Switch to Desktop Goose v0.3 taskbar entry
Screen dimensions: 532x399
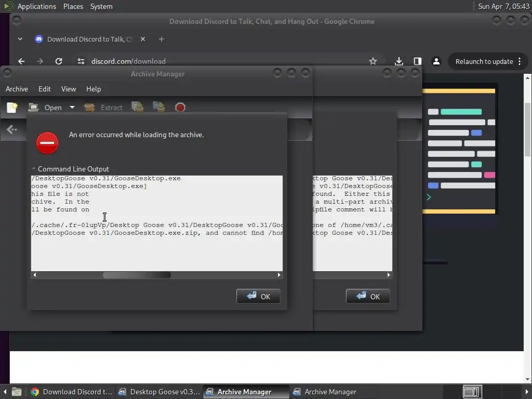[159, 392]
